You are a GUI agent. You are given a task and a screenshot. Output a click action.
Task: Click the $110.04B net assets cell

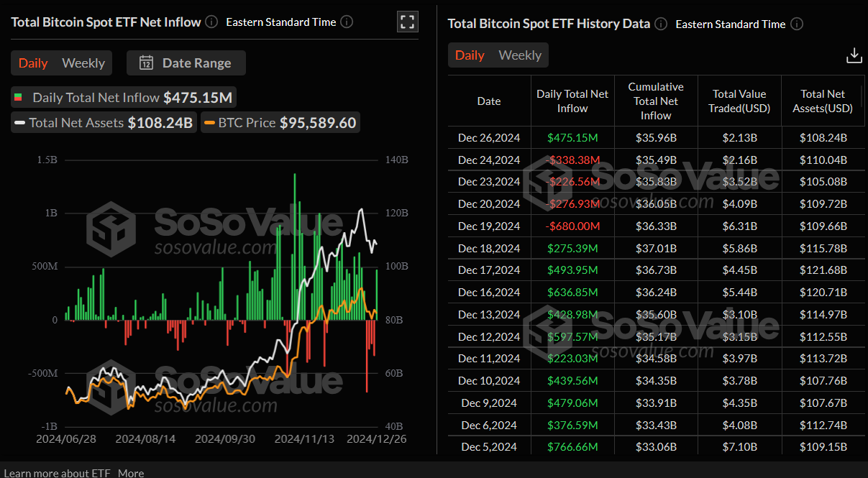click(x=823, y=160)
